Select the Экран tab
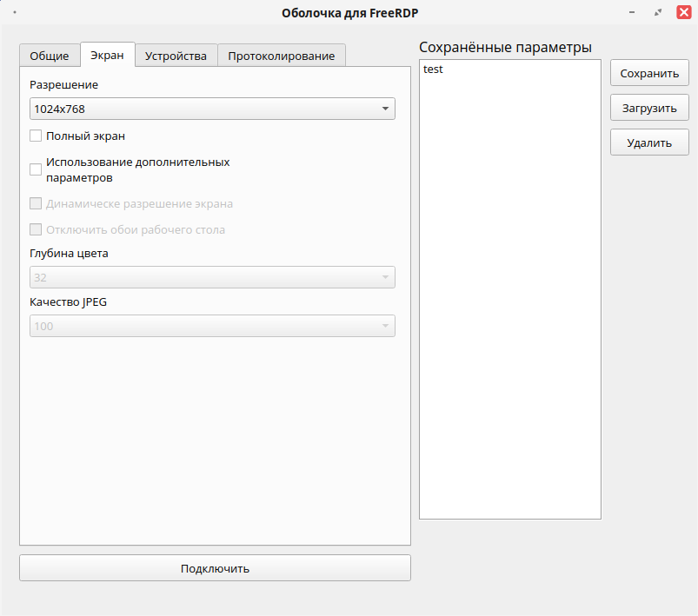This screenshot has width=698, height=616. coord(107,55)
